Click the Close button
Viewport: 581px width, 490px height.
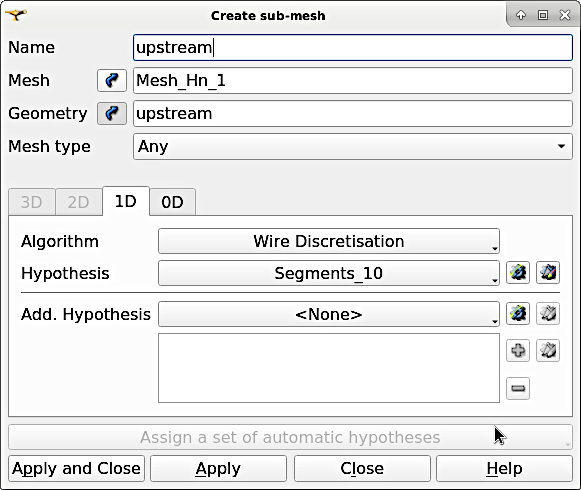(x=362, y=469)
